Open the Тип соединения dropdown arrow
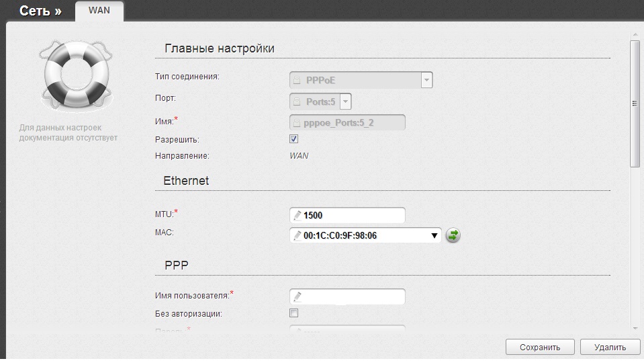 426,80
